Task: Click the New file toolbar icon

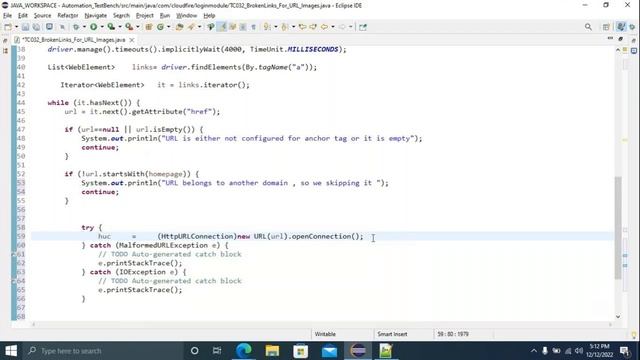Action: [x=8, y=27]
